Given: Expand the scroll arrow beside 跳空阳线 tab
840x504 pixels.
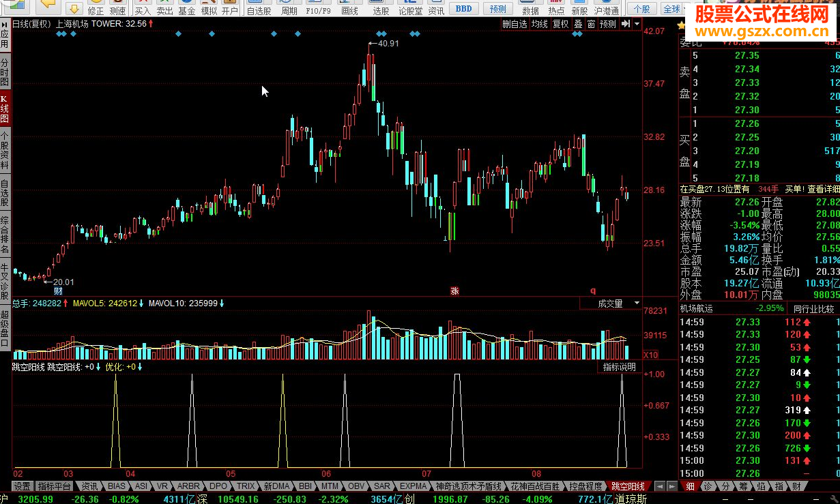Looking at the screenshot, I should [658, 486].
